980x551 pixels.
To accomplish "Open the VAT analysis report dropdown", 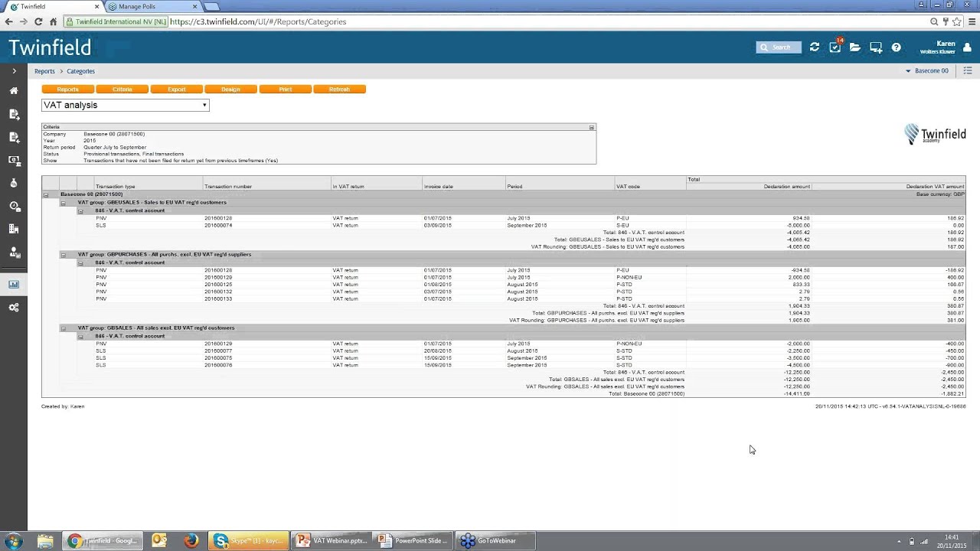I will tap(125, 105).
